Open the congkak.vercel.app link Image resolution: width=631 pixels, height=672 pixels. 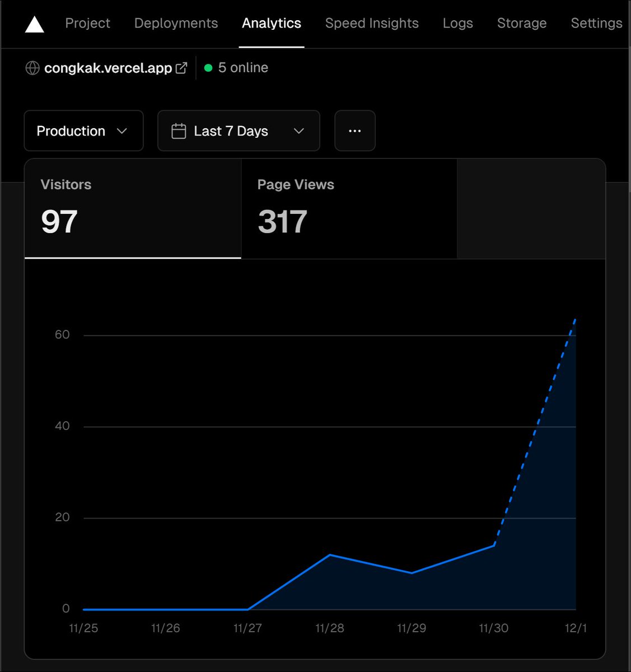coord(108,68)
